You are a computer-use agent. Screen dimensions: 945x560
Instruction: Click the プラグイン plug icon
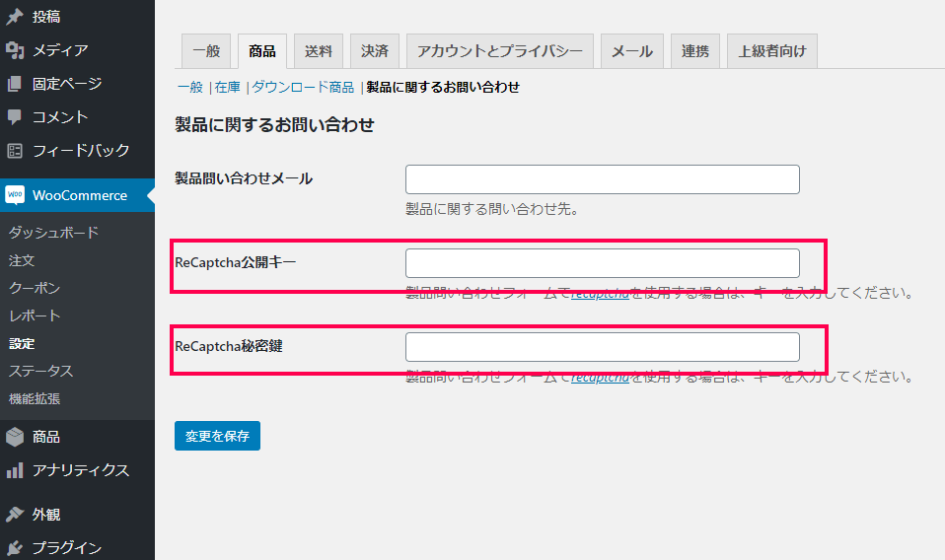(x=15, y=548)
